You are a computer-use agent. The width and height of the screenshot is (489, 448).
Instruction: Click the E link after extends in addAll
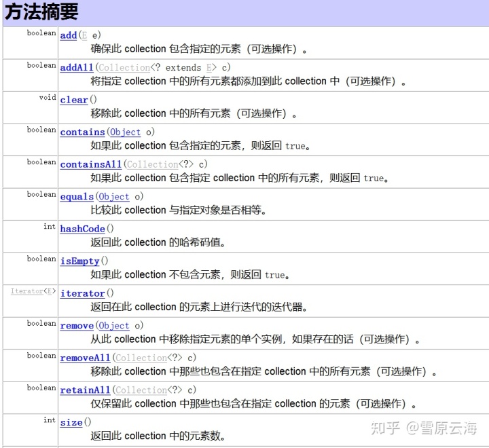click(x=209, y=68)
